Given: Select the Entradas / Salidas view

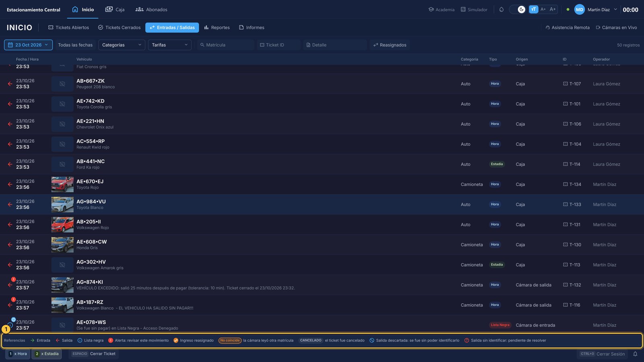Looking at the screenshot, I should [x=172, y=27].
